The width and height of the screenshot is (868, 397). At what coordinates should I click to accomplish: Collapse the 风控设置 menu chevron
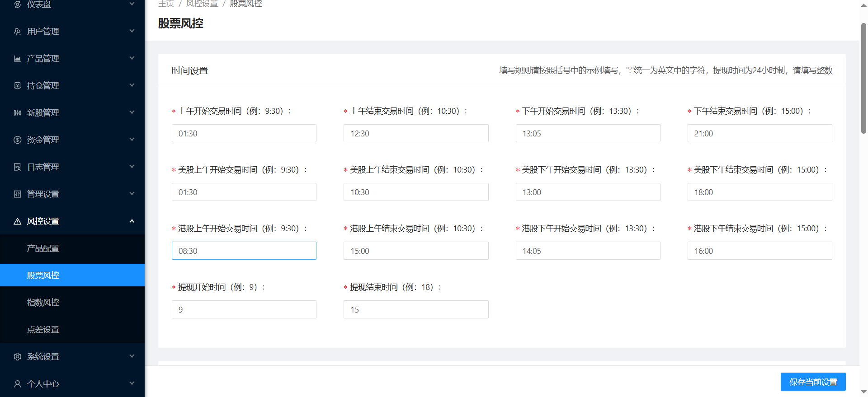(x=132, y=221)
